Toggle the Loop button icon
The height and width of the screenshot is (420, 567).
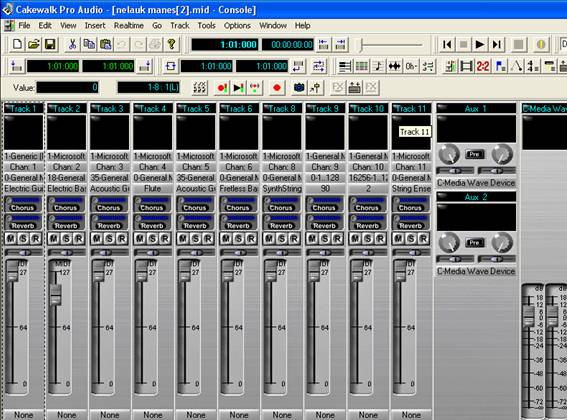tap(171, 66)
